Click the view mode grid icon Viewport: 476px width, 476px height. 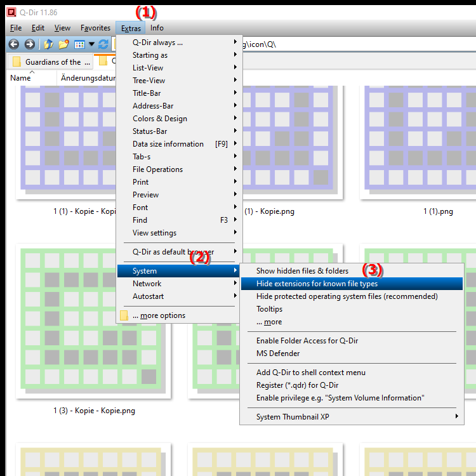pos(79,44)
